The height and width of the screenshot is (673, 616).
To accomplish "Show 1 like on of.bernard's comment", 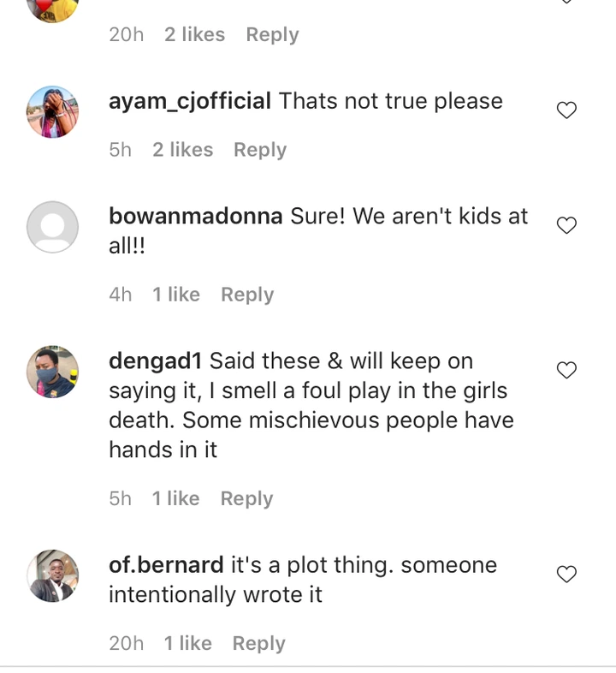I will pyautogui.click(x=188, y=643).
